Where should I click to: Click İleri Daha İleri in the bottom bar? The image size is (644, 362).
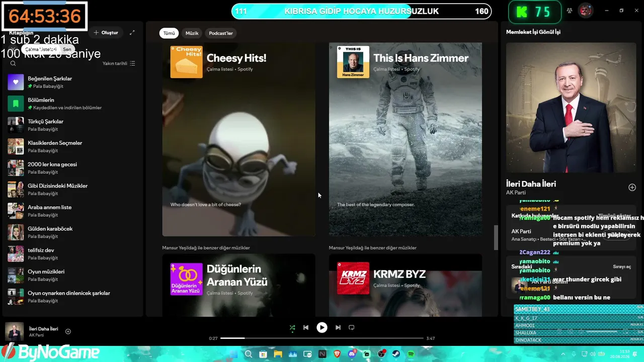[x=44, y=329]
